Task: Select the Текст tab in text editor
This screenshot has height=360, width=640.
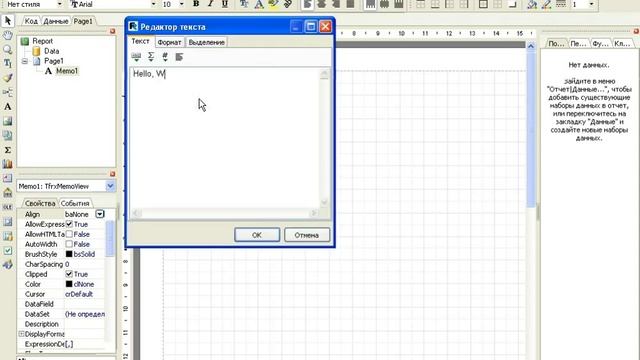Action: pos(140,41)
